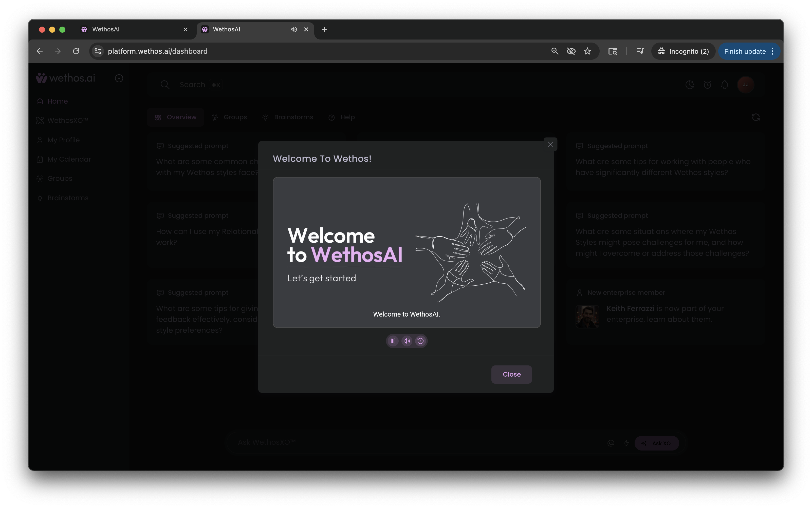
Task: Open Keith Ferrazzi profile link
Action: coord(630,308)
